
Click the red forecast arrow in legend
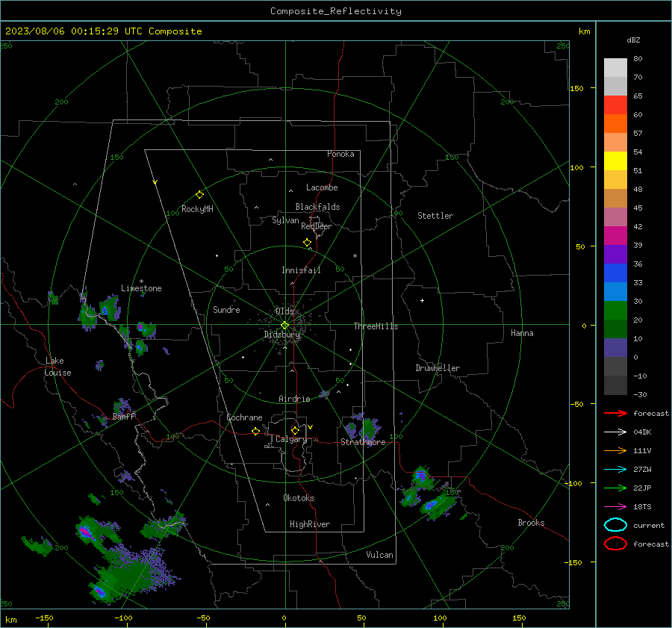click(x=615, y=413)
